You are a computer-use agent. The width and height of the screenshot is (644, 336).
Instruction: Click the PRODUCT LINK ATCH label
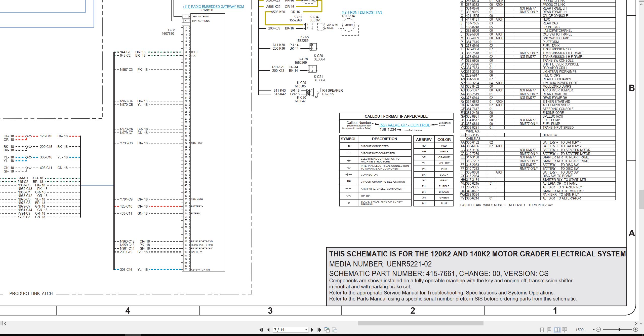point(31,293)
